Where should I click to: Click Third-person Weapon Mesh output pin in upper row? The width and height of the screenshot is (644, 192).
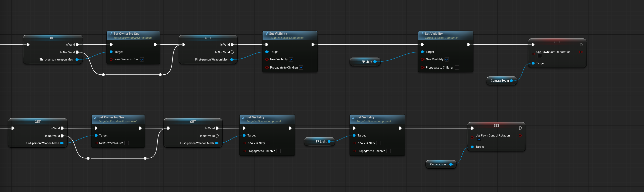click(x=77, y=60)
